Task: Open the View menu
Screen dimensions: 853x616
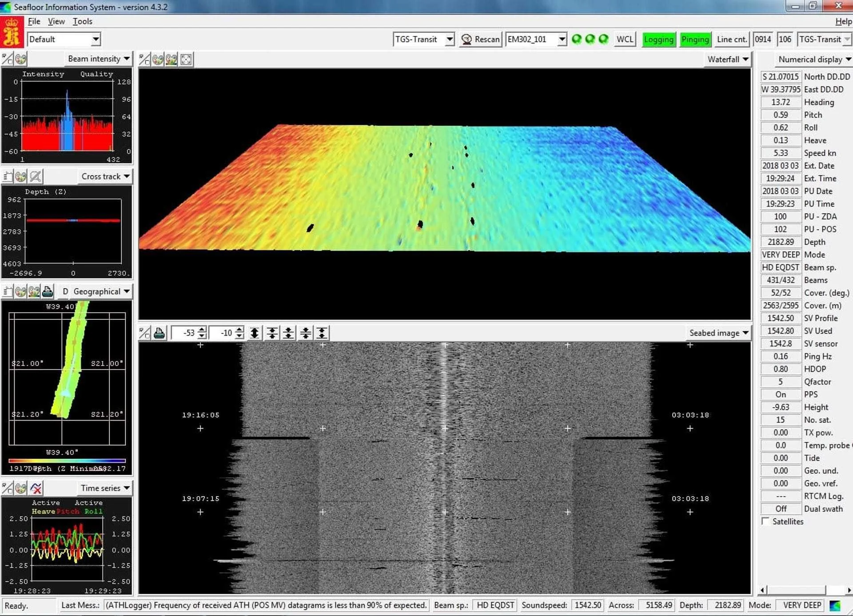Action: 56,21
